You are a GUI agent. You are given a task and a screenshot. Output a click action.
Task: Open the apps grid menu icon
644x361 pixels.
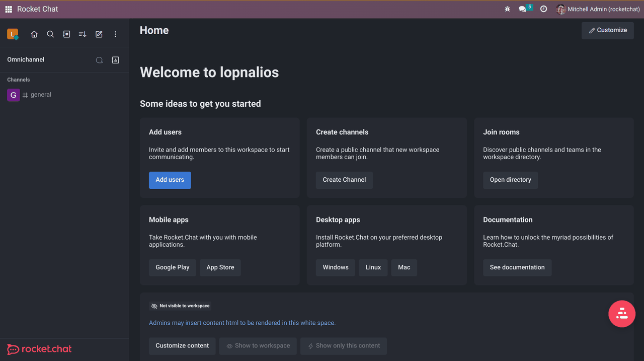[x=9, y=9]
